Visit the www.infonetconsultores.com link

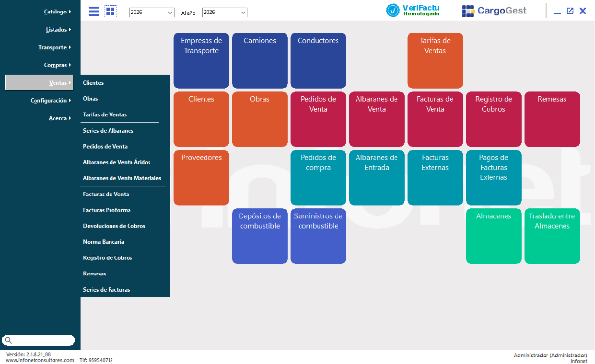pos(40,360)
